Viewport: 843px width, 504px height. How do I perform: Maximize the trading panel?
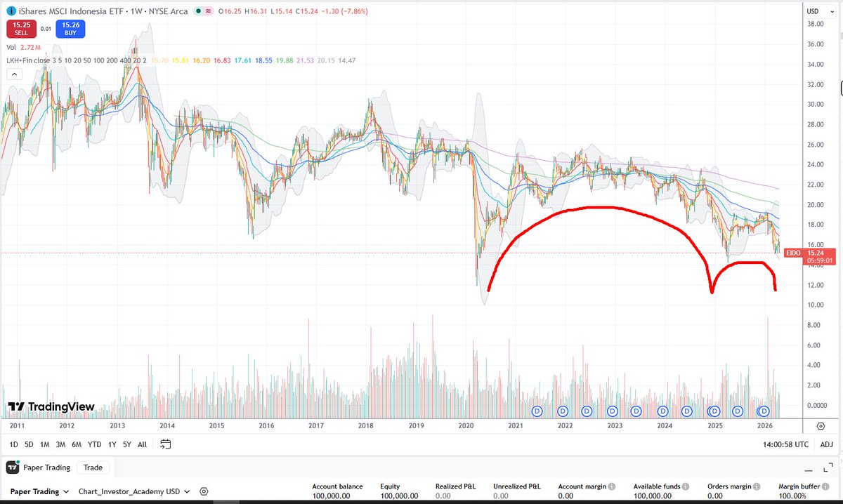point(829,467)
